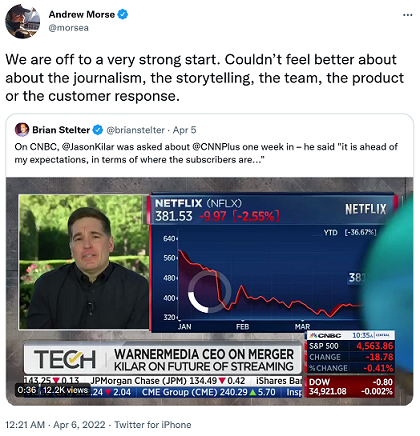Click Brian Stelter's verified badge
420x436 pixels.
click(98, 130)
